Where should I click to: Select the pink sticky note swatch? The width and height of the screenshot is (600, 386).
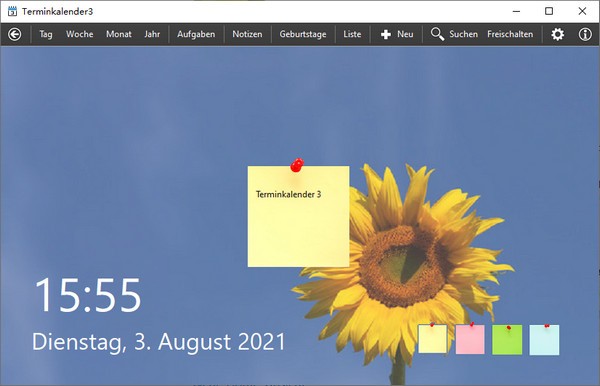470,339
